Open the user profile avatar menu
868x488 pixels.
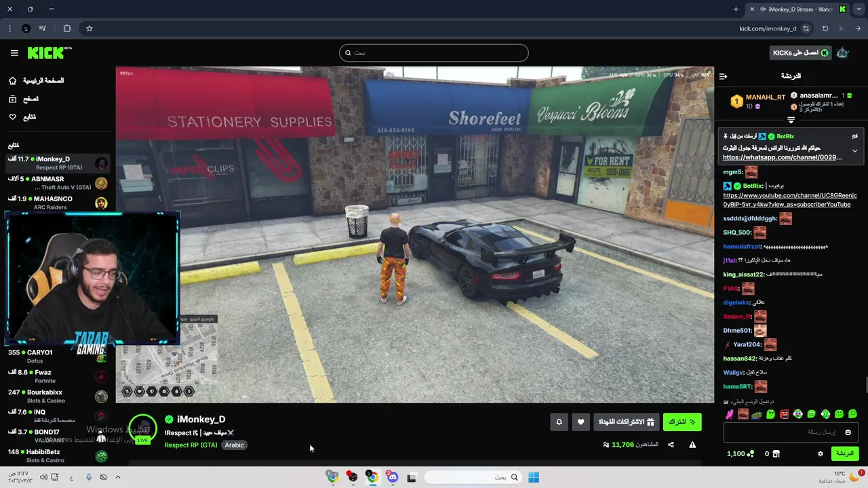tap(842, 53)
